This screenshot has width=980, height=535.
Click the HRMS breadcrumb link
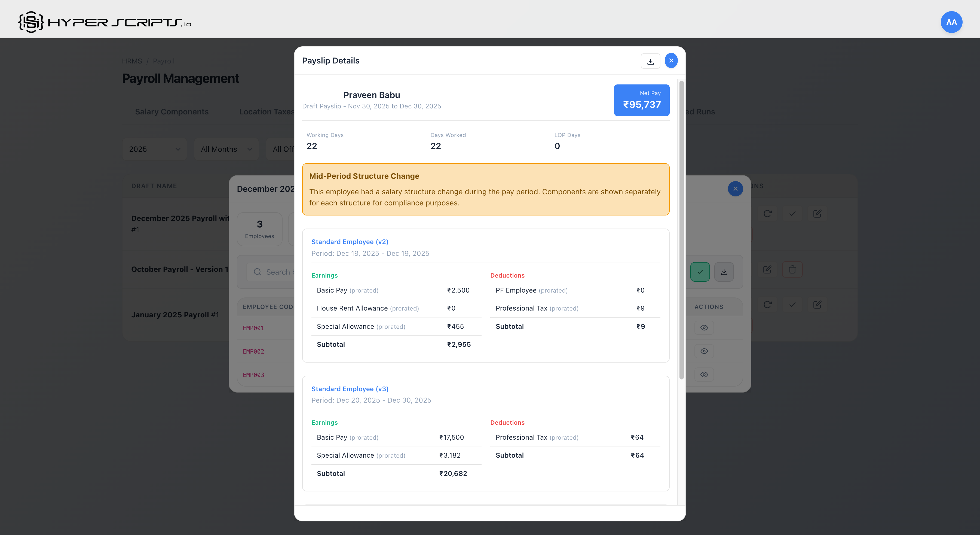coord(132,61)
